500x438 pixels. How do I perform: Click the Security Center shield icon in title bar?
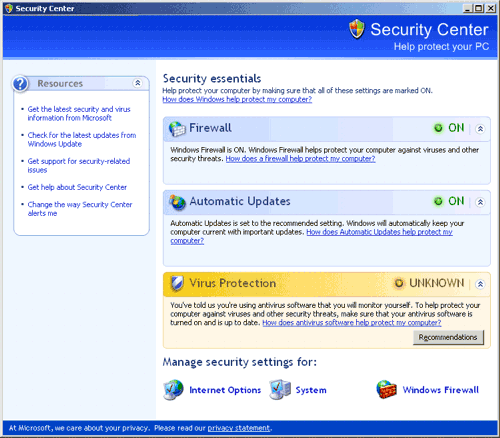9,8
